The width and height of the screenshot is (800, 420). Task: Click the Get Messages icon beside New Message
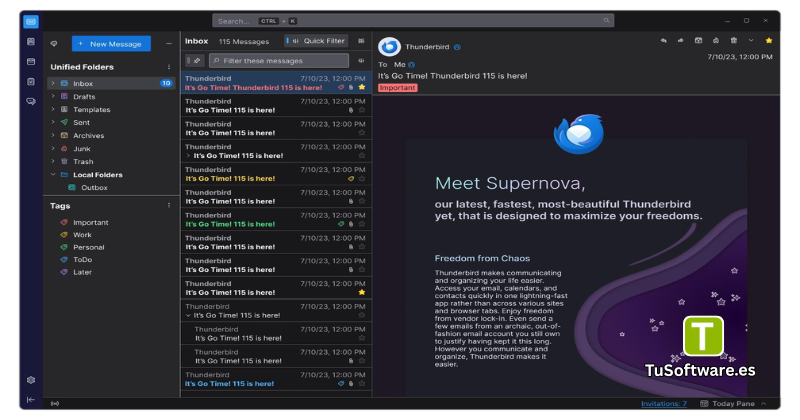pos(54,44)
